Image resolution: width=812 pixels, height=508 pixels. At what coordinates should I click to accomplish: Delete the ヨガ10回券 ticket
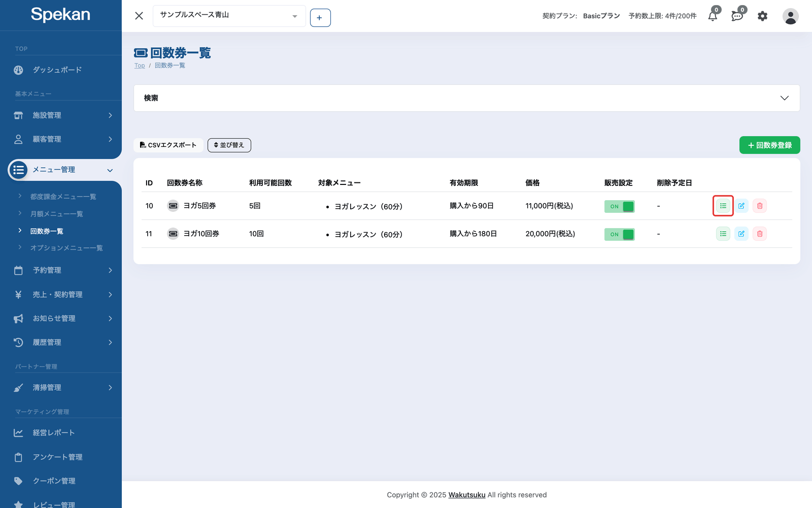tap(760, 234)
